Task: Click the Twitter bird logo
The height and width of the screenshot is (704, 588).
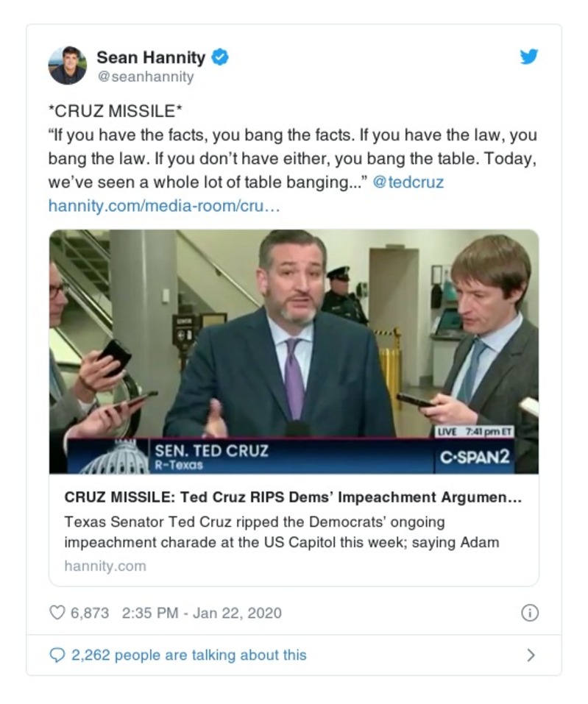Action: click(528, 57)
